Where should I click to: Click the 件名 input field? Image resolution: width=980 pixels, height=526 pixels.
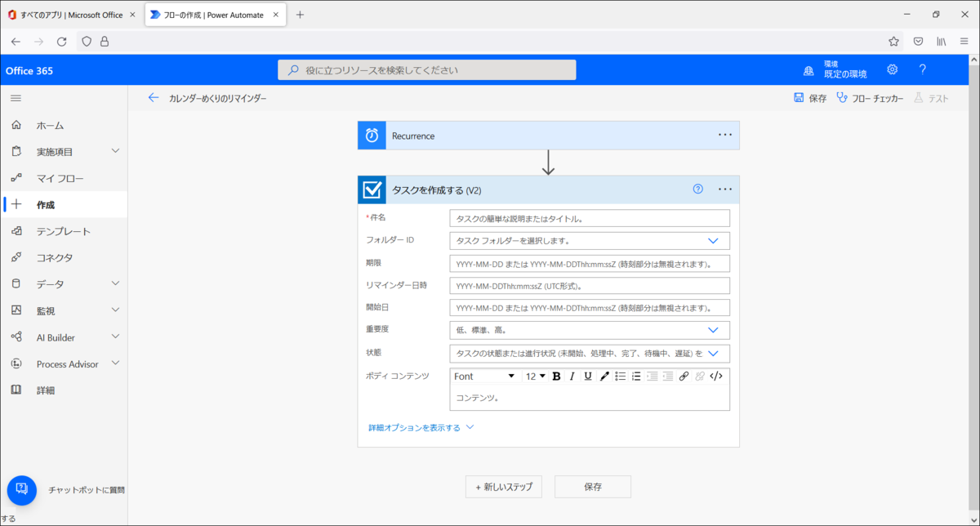coord(590,218)
